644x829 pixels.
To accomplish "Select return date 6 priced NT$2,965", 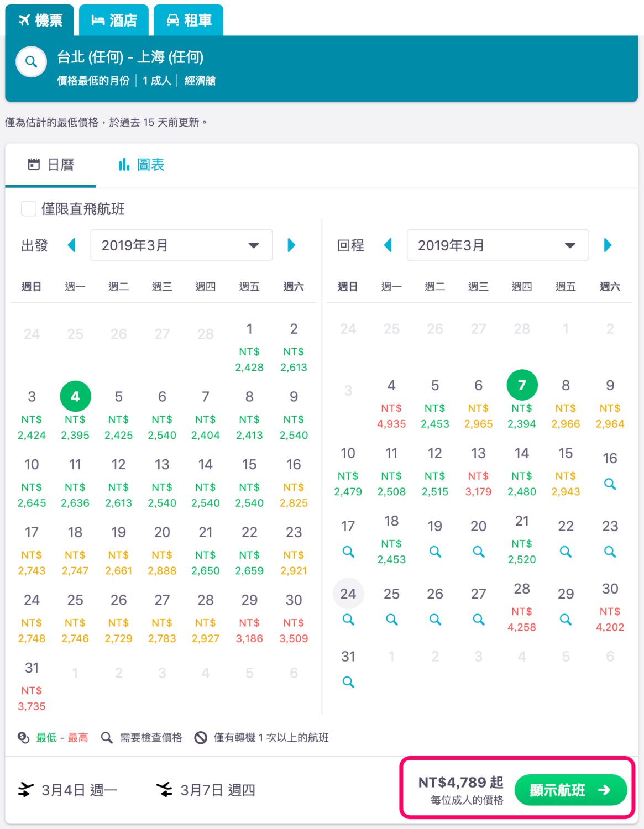I will pyautogui.click(x=479, y=404).
